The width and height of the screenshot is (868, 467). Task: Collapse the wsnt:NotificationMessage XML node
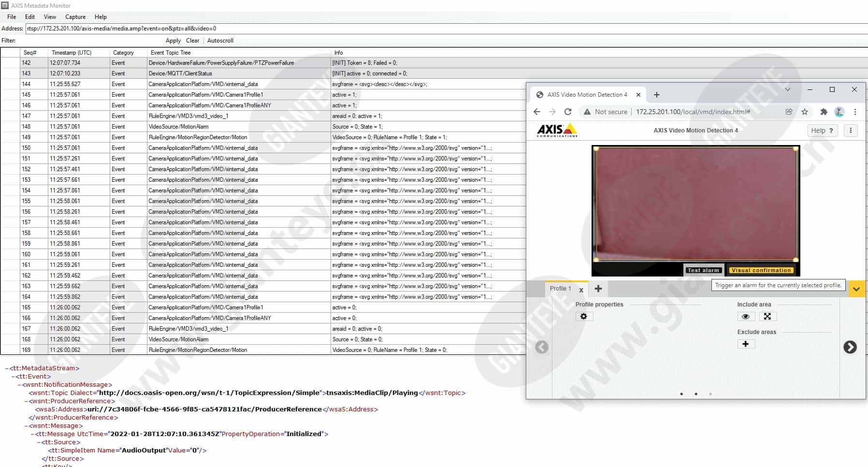(20, 385)
